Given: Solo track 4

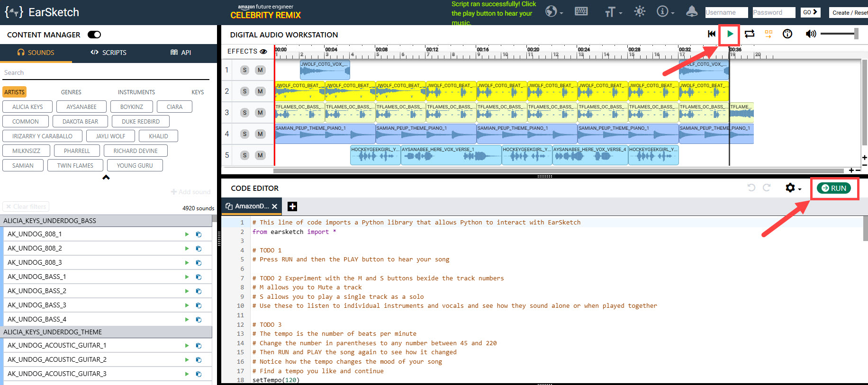Looking at the screenshot, I should [244, 134].
